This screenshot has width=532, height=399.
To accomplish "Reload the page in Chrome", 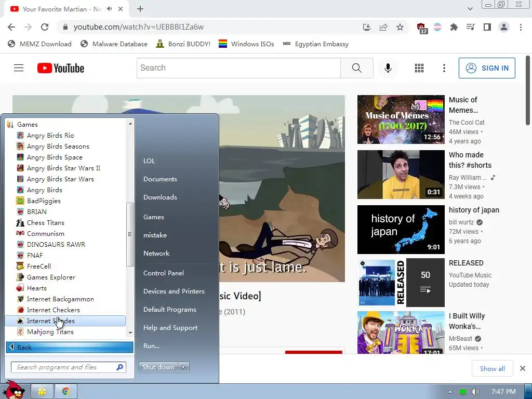I will [45, 27].
